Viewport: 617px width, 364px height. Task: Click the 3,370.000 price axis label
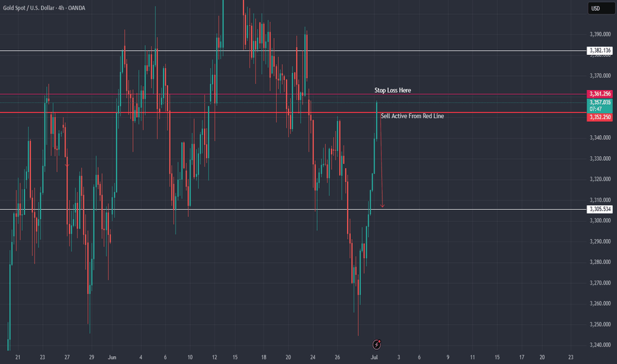click(600, 75)
